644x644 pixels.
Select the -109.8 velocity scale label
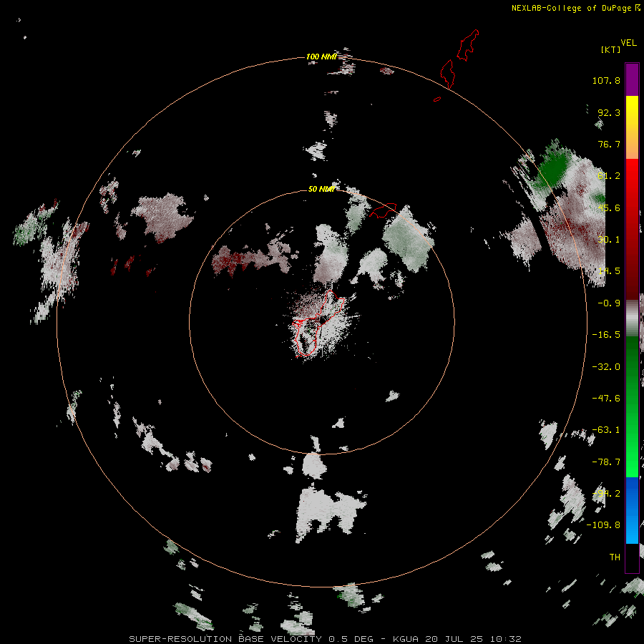click(603, 525)
